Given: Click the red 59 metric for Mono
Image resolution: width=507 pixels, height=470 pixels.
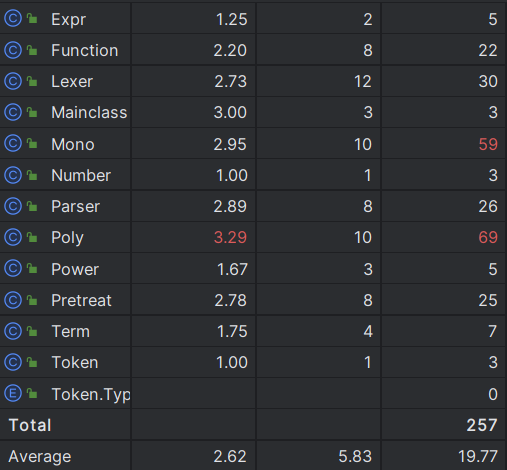Looking at the screenshot, I should click(488, 144).
